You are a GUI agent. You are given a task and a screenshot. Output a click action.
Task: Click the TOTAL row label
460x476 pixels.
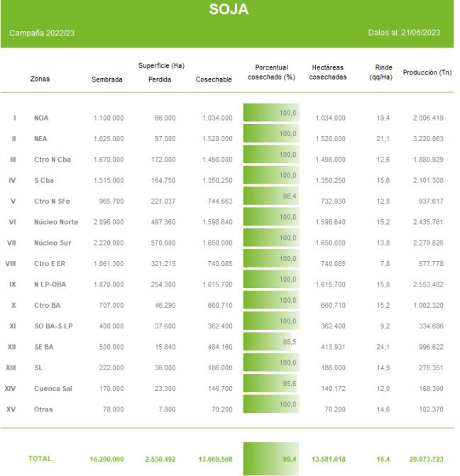(x=40, y=459)
